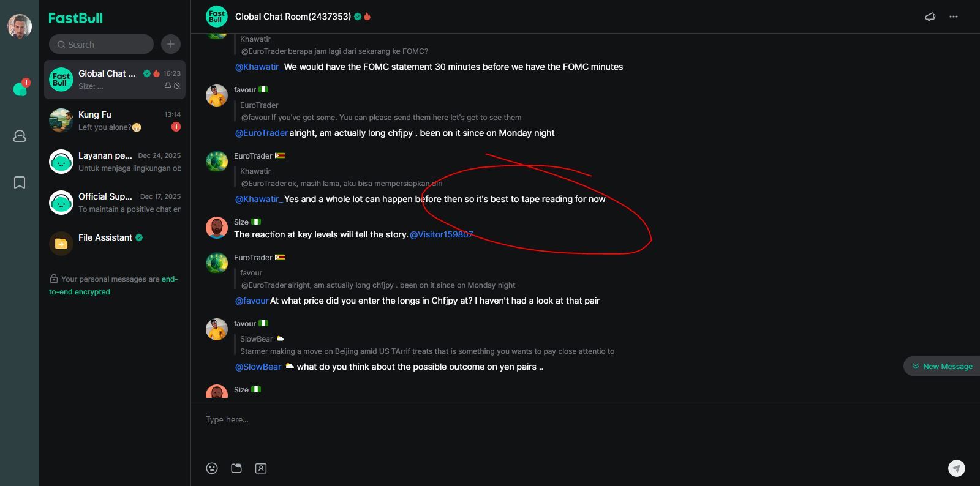Click the @SlowBear mention link
The width and height of the screenshot is (980, 486).
258,367
